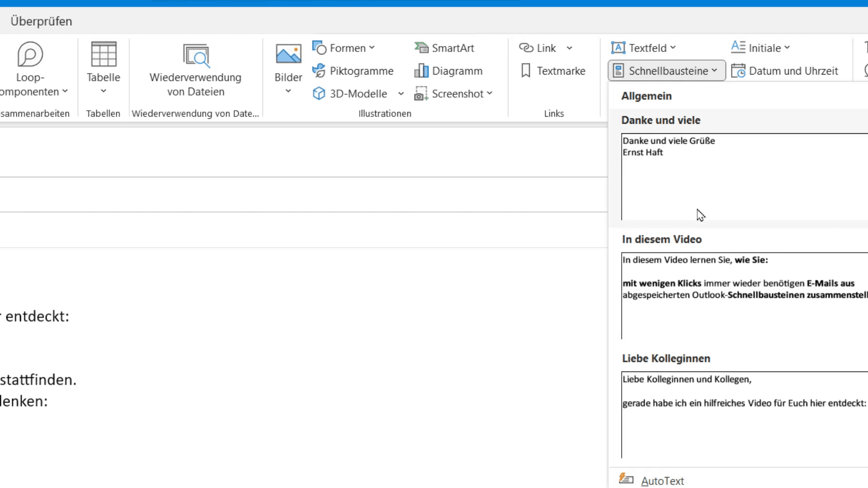Insert a SmartArt graphic
Screen dimensions: 868x488
[x=444, y=47]
